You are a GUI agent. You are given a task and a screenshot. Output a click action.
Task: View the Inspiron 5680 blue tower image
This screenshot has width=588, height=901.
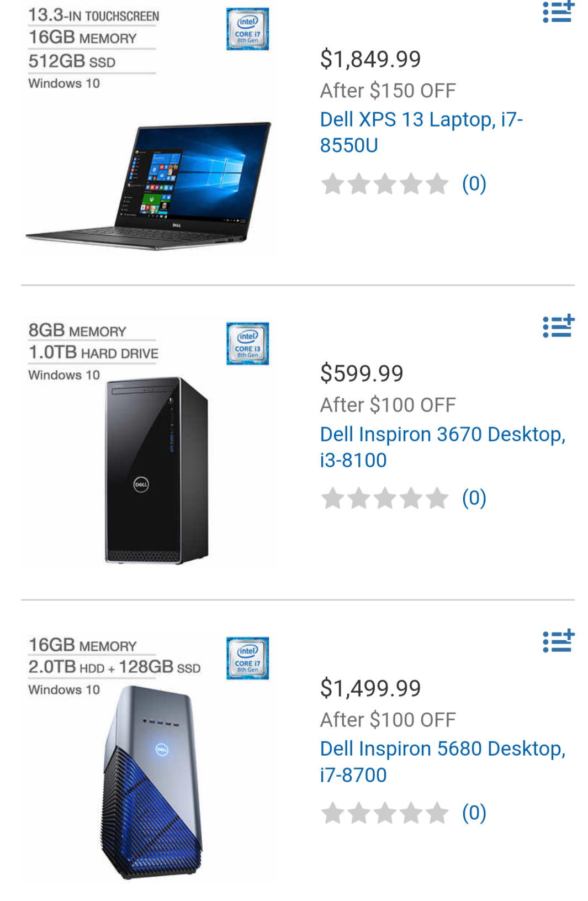pos(152,782)
